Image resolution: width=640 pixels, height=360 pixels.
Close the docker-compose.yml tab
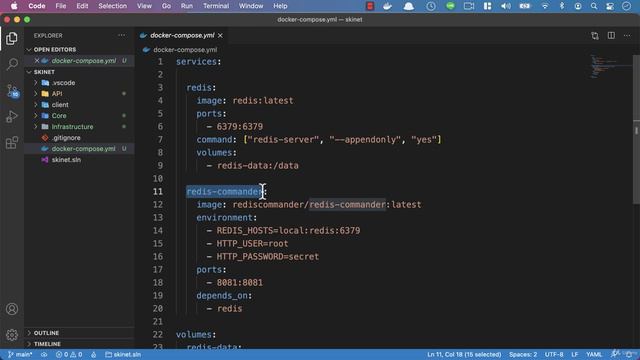click(220, 36)
